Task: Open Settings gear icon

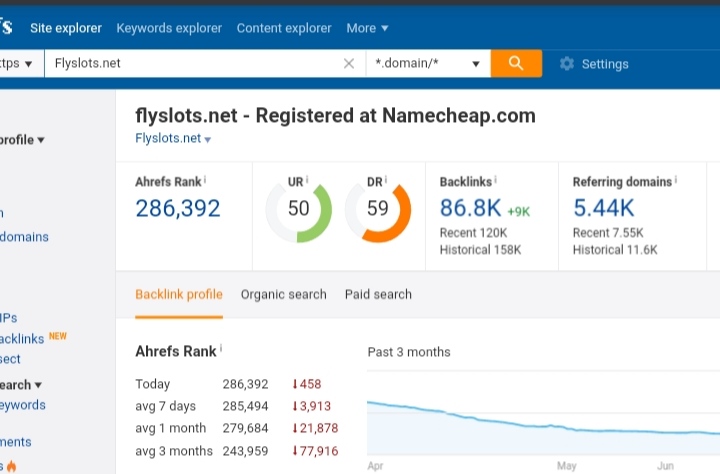Action: (567, 63)
